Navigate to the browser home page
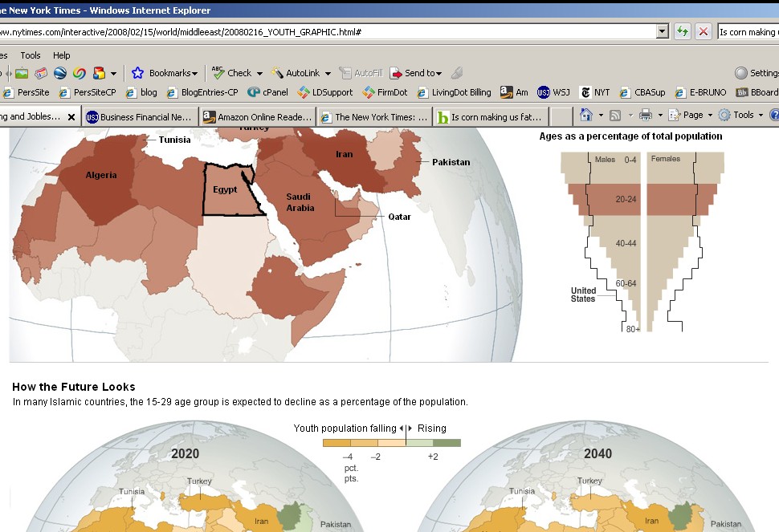779x532 pixels. 585,115
